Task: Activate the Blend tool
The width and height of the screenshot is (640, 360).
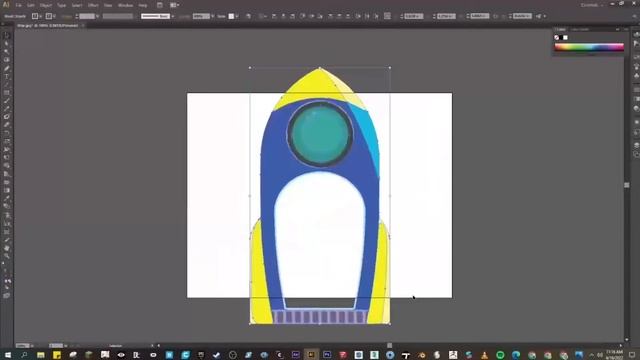Action: coord(7,206)
